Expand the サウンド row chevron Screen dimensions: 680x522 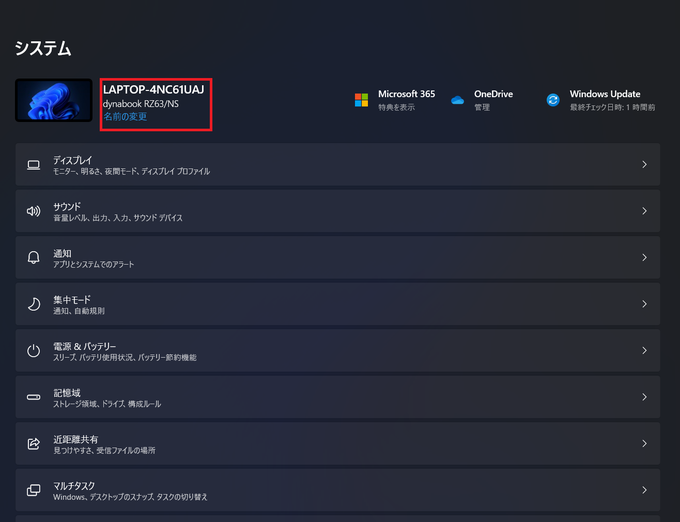pos(644,211)
